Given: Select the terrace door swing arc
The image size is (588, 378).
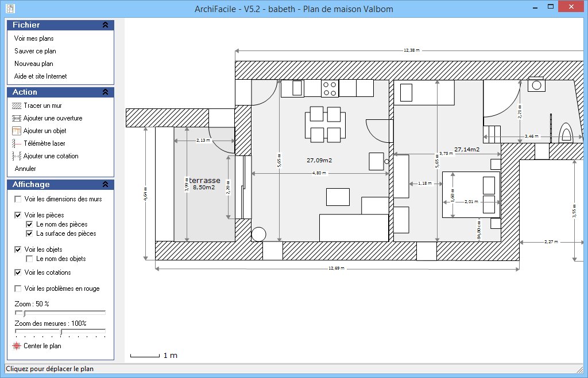Looking at the screenshot, I should 221,140.
